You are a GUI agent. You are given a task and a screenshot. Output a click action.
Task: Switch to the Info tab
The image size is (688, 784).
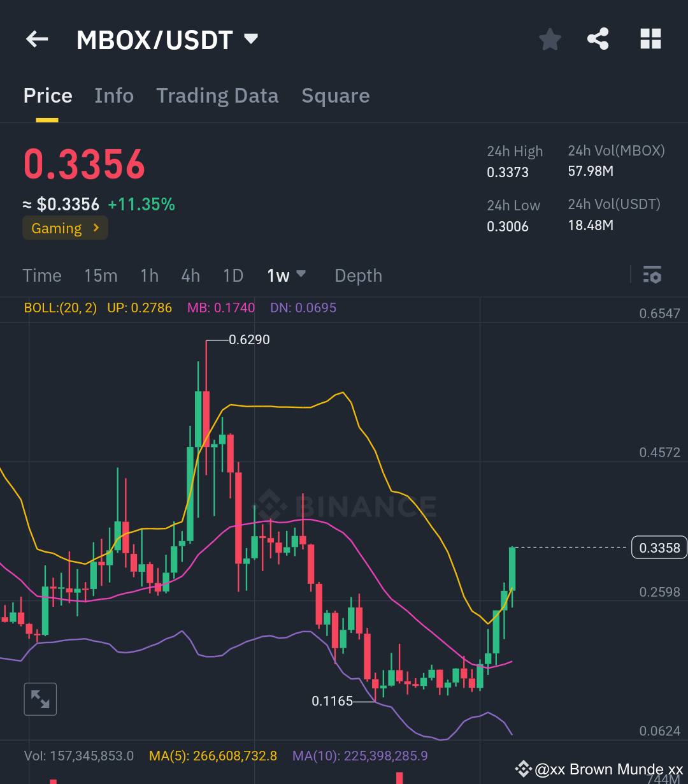(x=114, y=96)
